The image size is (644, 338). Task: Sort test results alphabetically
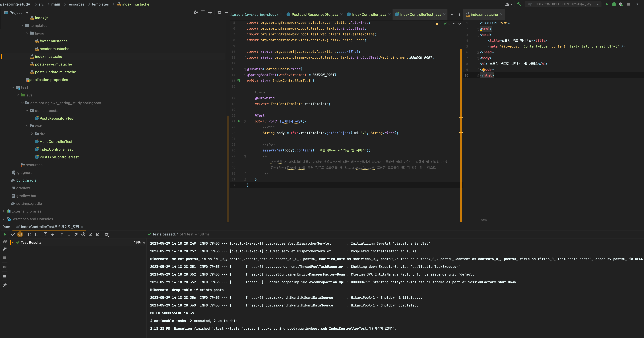pos(29,234)
